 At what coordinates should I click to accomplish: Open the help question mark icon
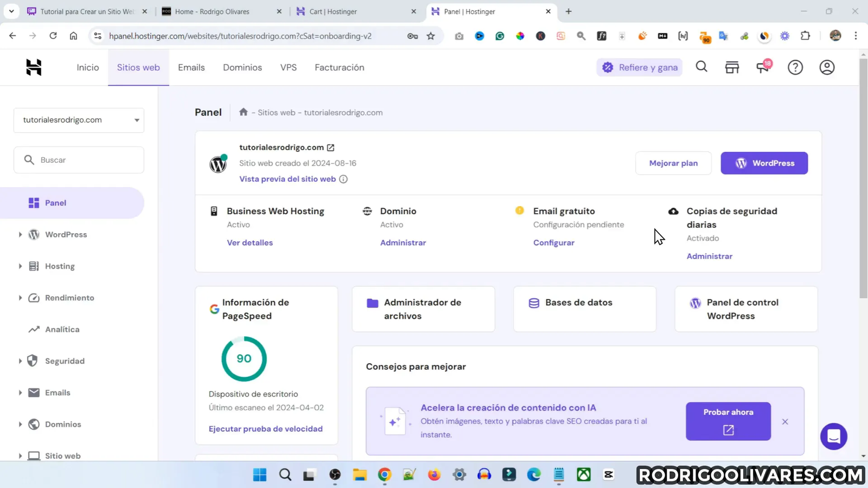point(795,67)
